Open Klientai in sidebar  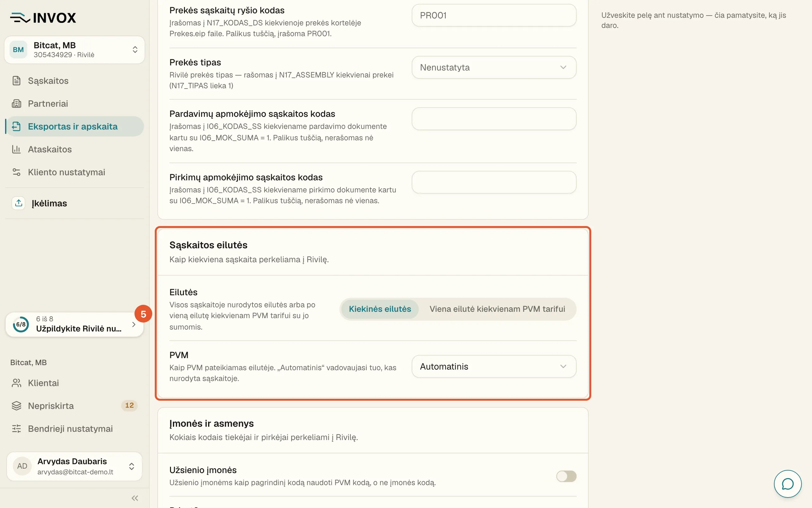point(75,383)
